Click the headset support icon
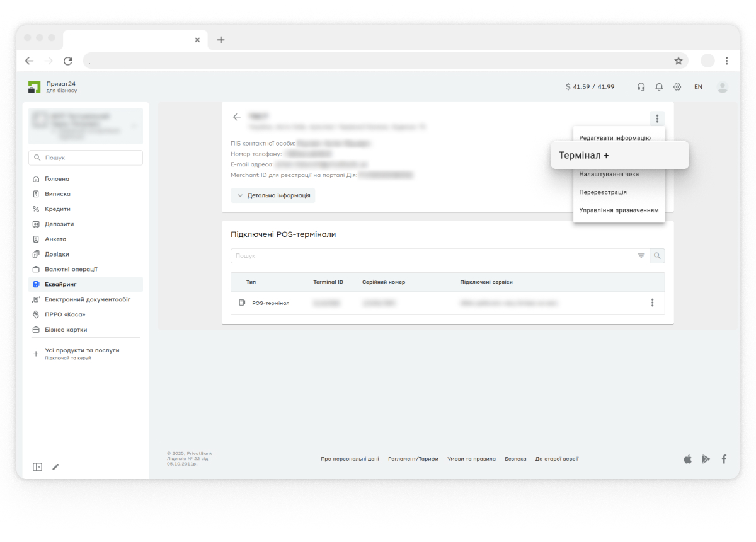The image size is (756, 542). pos(641,87)
